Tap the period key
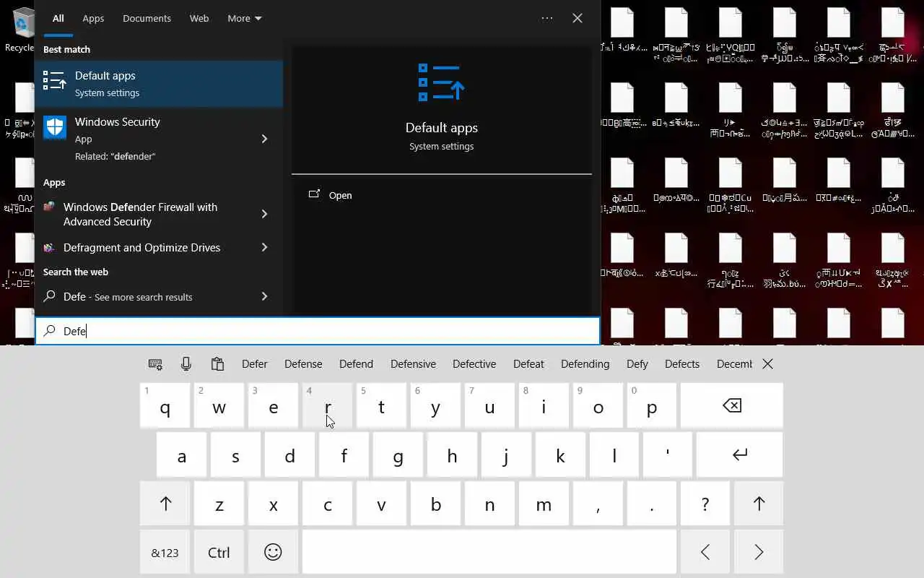This screenshot has height=578, width=924. coord(652,504)
